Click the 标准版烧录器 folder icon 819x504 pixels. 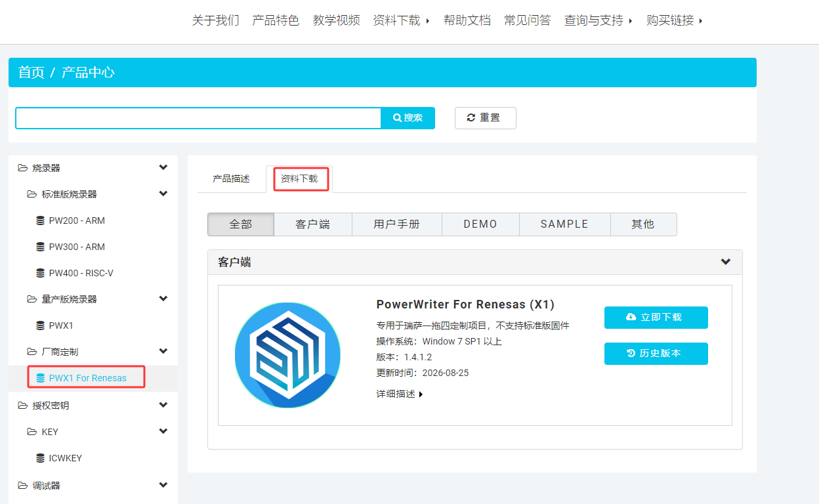[x=32, y=194]
